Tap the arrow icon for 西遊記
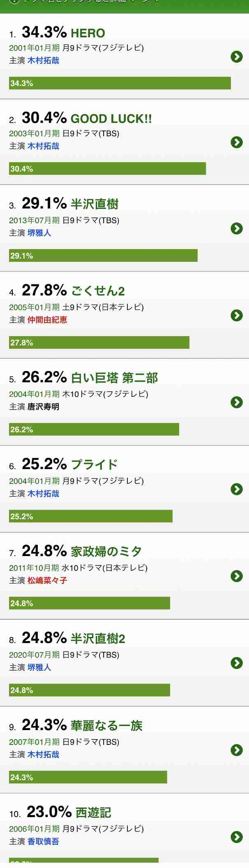The height and width of the screenshot is (868, 249). [x=237, y=837]
